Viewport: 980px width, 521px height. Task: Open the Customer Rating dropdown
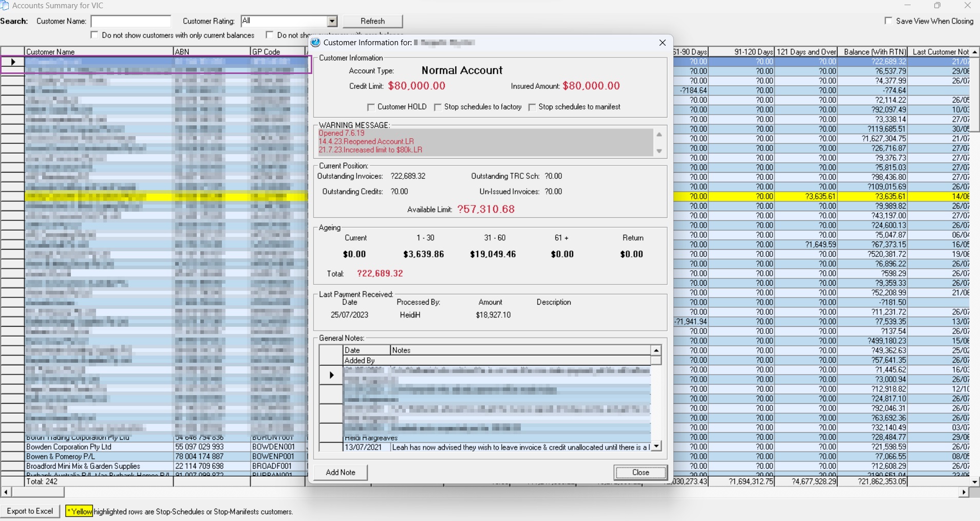332,21
